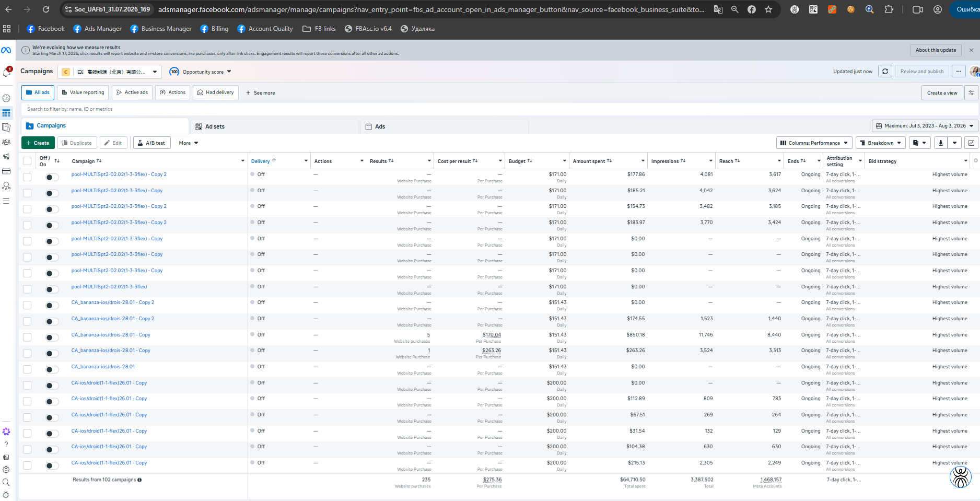Image resolution: width=980 pixels, height=501 pixels.
Task: Click the Help question mark icon
Action: point(6,445)
